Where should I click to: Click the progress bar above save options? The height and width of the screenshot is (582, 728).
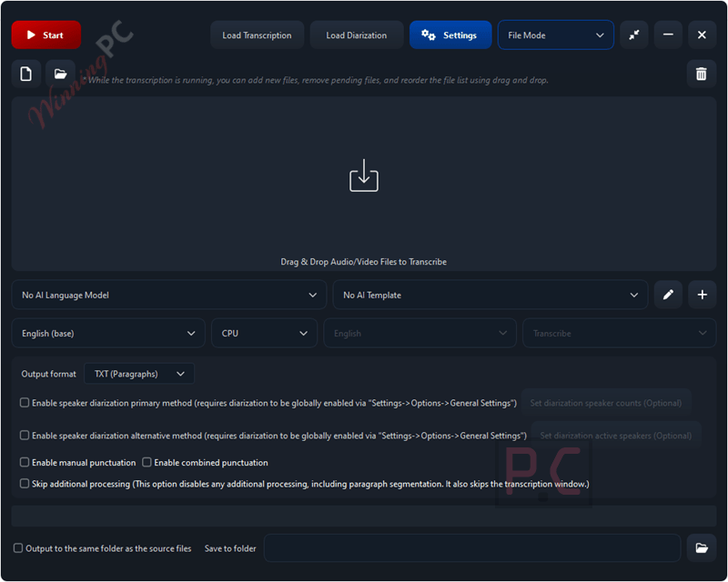pos(363,517)
